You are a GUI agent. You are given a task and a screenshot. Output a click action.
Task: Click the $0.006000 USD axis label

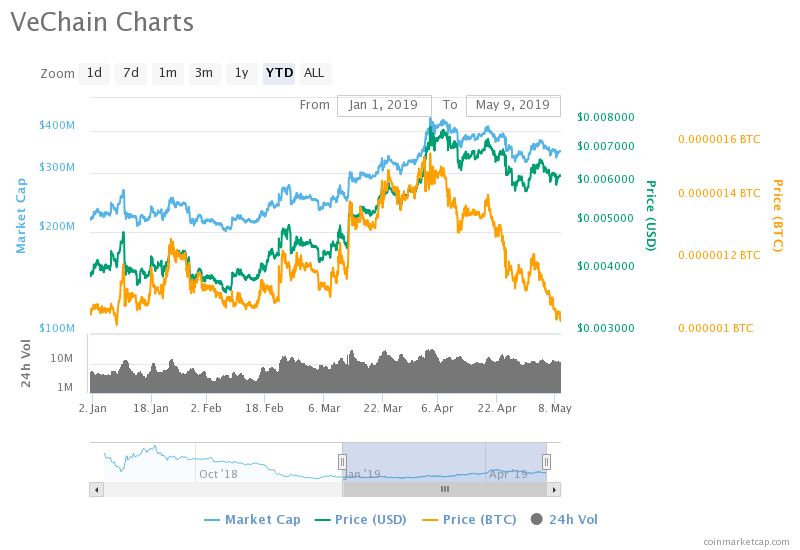(606, 179)
